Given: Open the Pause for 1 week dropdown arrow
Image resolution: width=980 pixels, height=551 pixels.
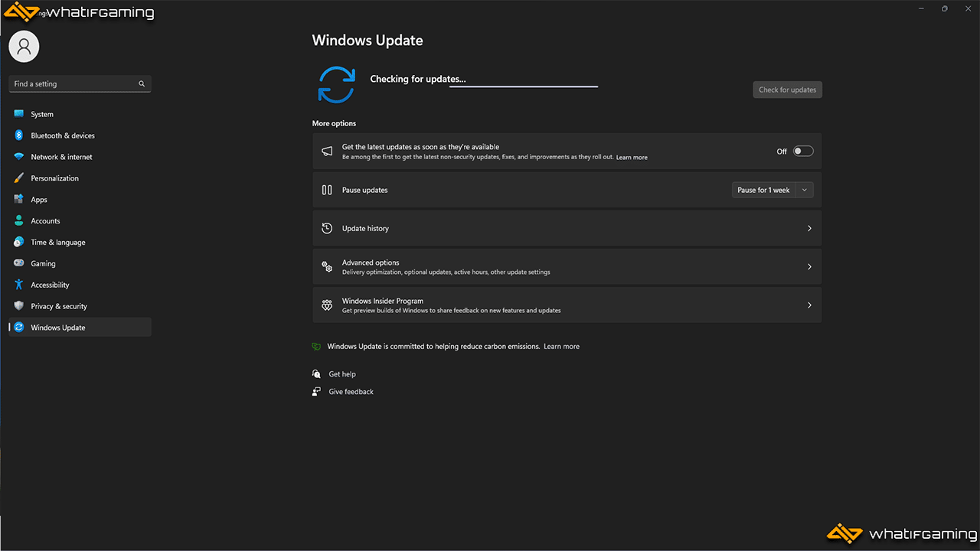Looking at the screenshot, I should click(x=805, y=190).
